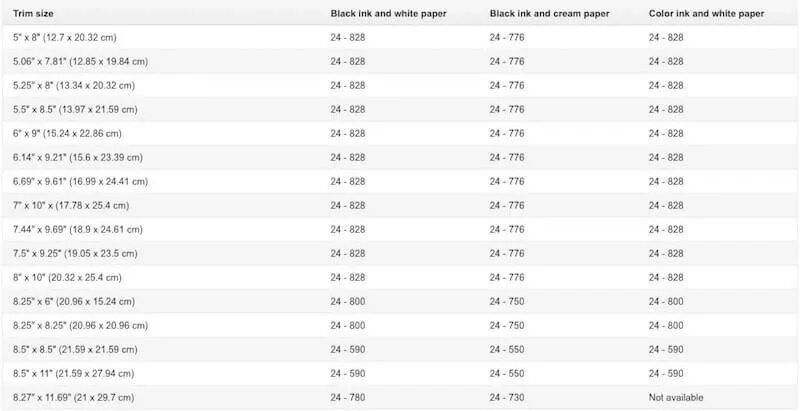The width and height of the screenshot is (800, 411).
Task: Select the 8.5" x 11" trim size row
Action: pyautogui.click(x=400, y=373)
